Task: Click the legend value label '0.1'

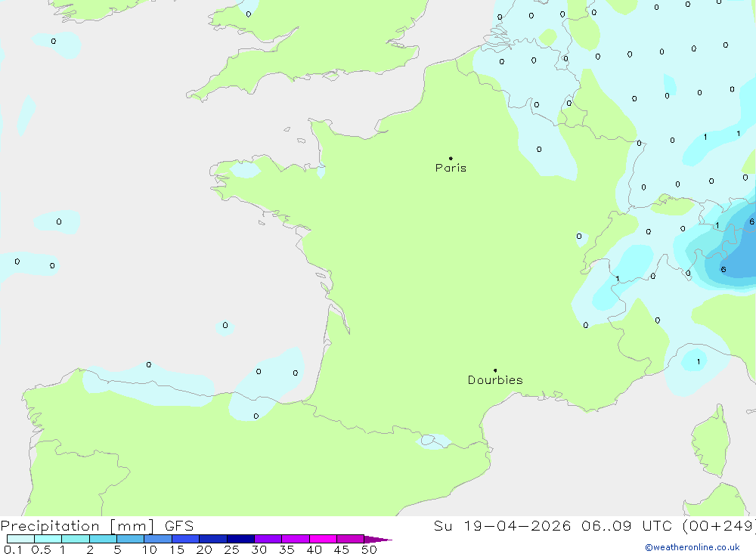Action: [x=13, y=549]
